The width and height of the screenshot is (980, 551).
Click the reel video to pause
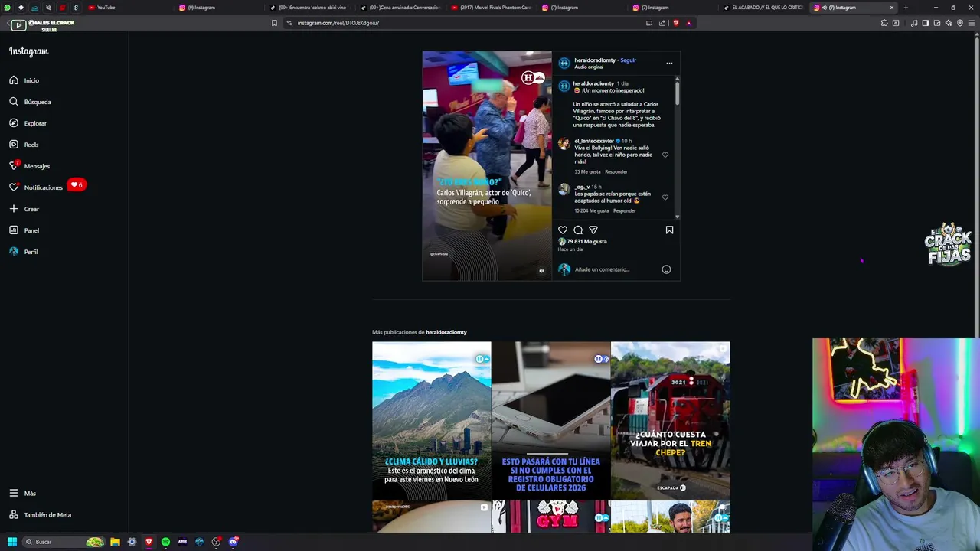coord(487,166)
